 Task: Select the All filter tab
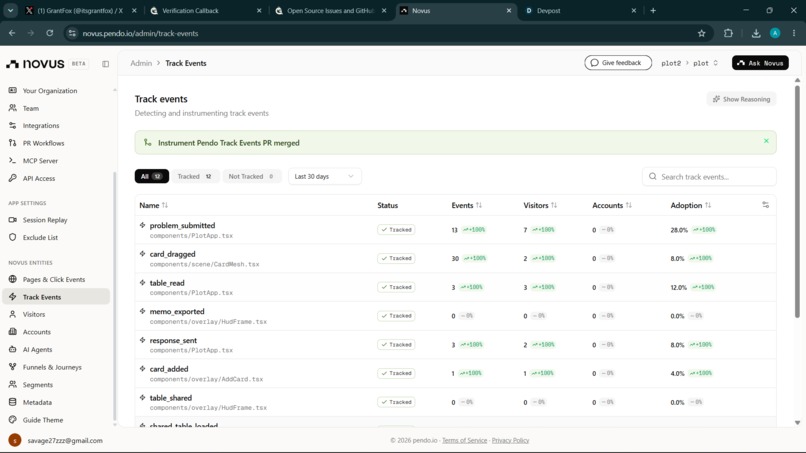point(152,176)
